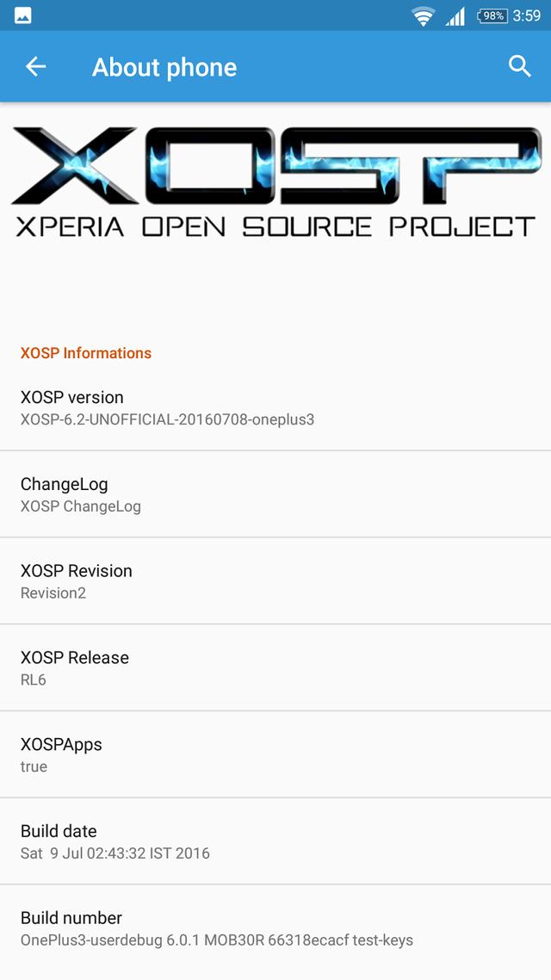Tap the image notification icon in status bar

(x=23, y=16)
